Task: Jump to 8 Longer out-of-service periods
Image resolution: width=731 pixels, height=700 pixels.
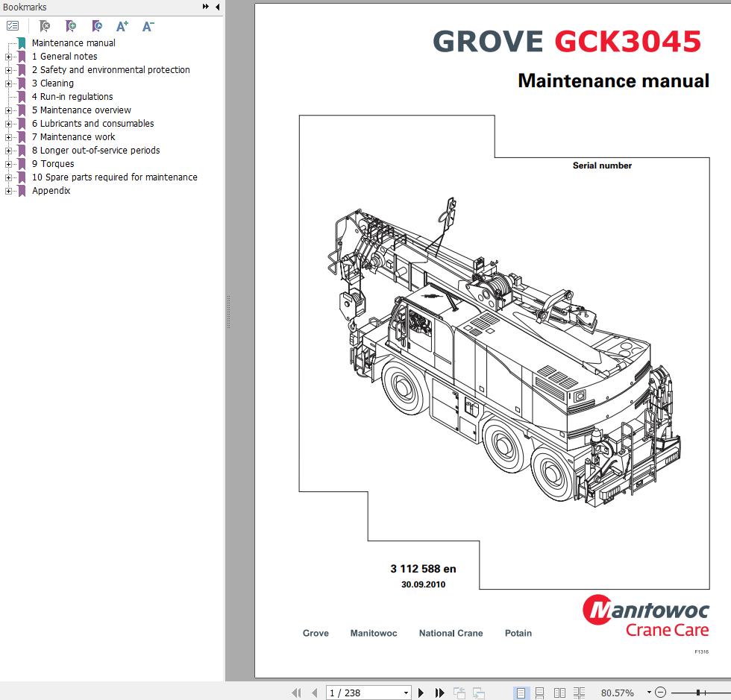Action: pos(96,151)
